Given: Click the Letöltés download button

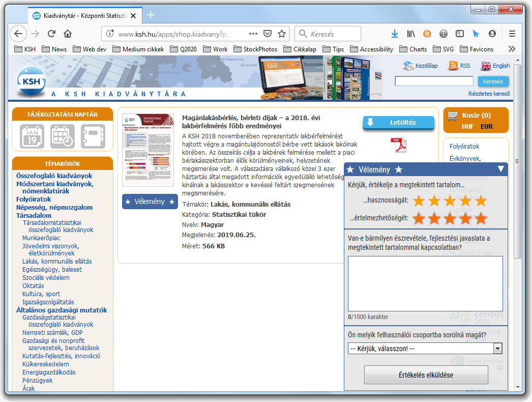Looking at the screenshot, I should point(398,123).
